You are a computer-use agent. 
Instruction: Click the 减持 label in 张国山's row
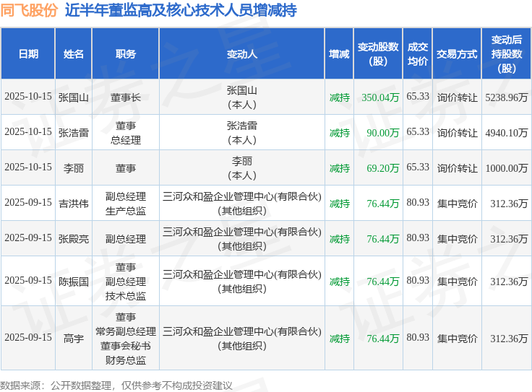[339, 97]
